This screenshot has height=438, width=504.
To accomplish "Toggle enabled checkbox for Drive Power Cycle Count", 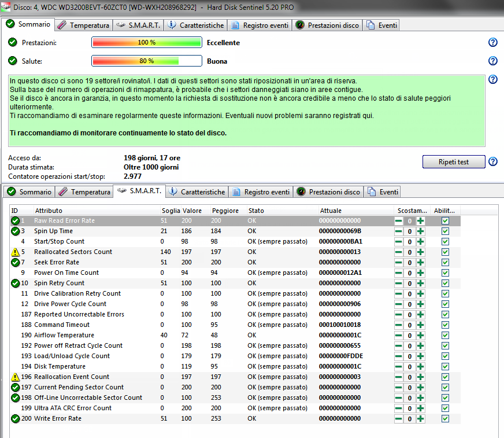I will 445,304.
